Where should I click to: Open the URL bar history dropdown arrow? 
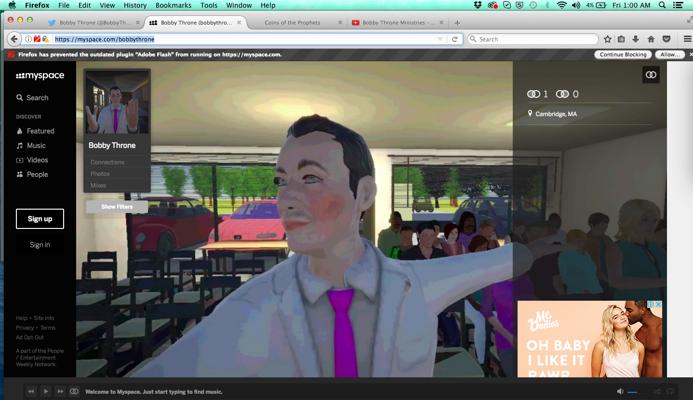point(440,39)
